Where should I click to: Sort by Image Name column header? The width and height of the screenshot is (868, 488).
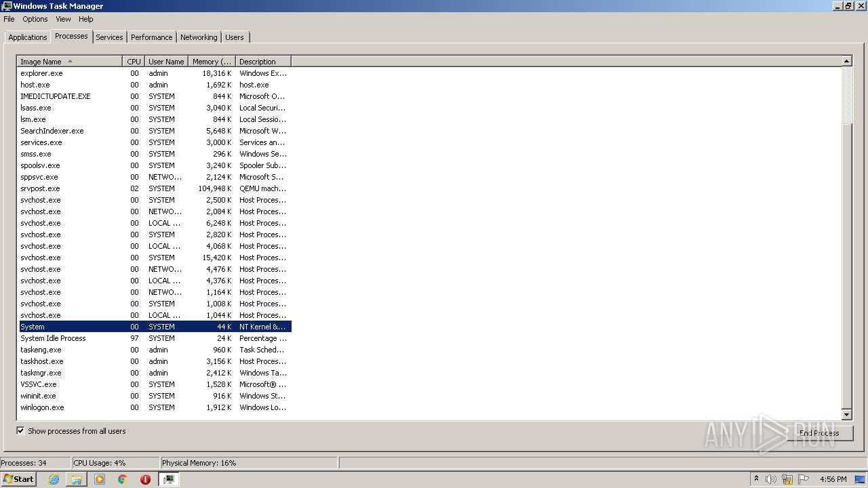(x=70, y=62)
